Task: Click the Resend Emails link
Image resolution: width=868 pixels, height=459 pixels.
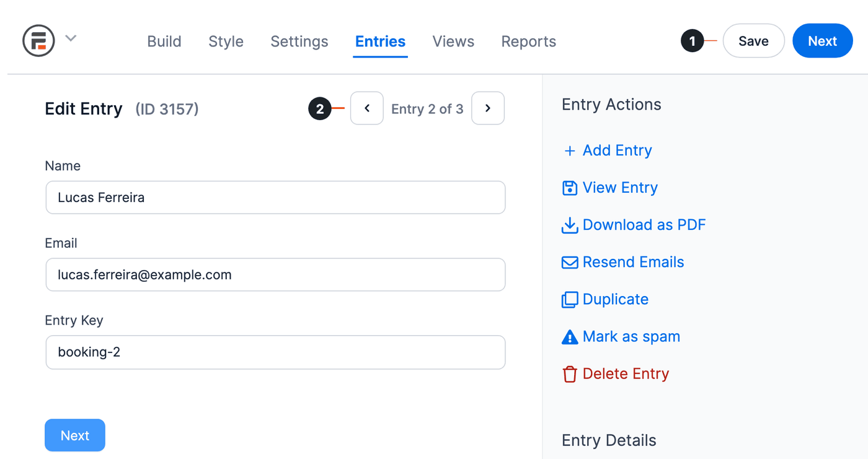Action: point(634,262)
